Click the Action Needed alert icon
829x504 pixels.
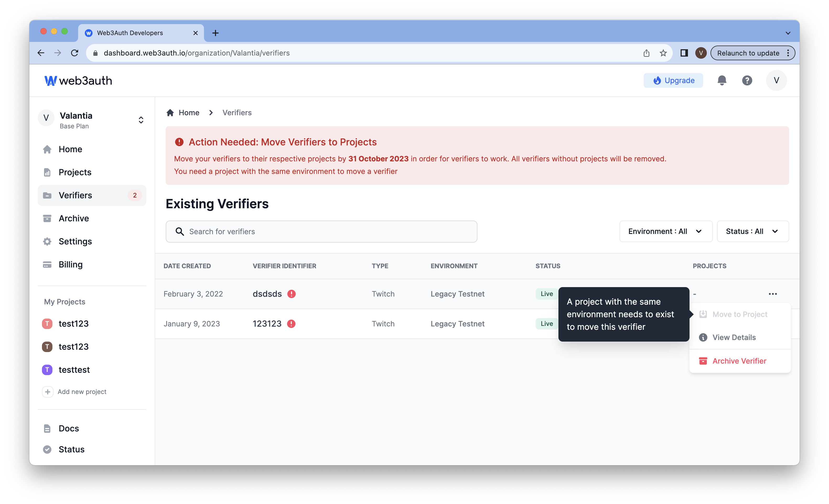click(179, 142)
